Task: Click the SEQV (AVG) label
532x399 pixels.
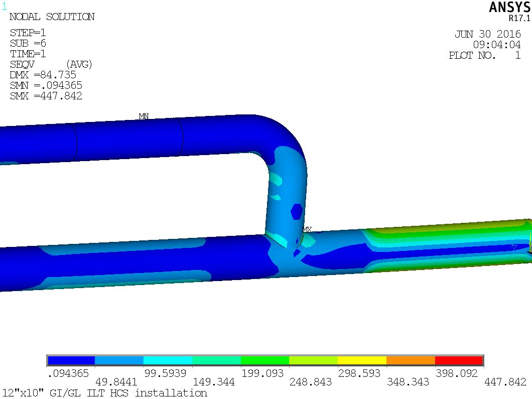Action: point(51,64)
